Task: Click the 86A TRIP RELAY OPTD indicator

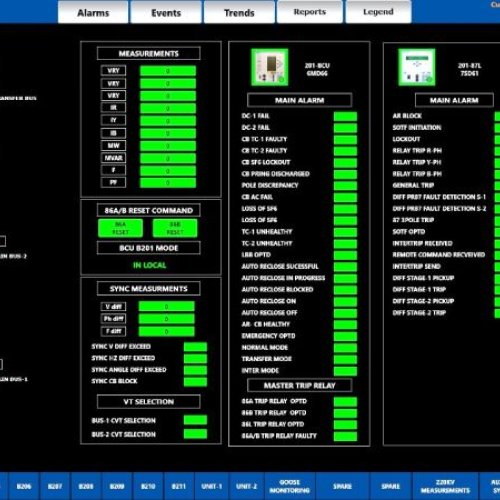Action: (345, 401)
